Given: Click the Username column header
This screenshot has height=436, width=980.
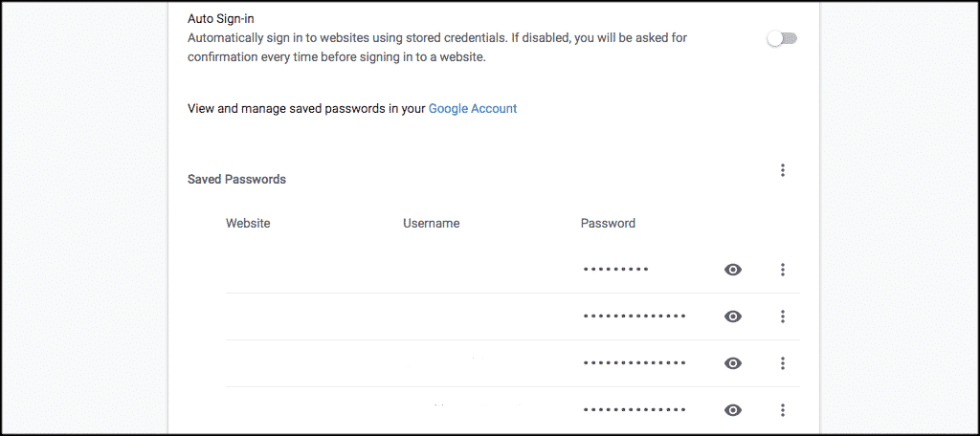Looking at the screenshot, I should point(431,224).
